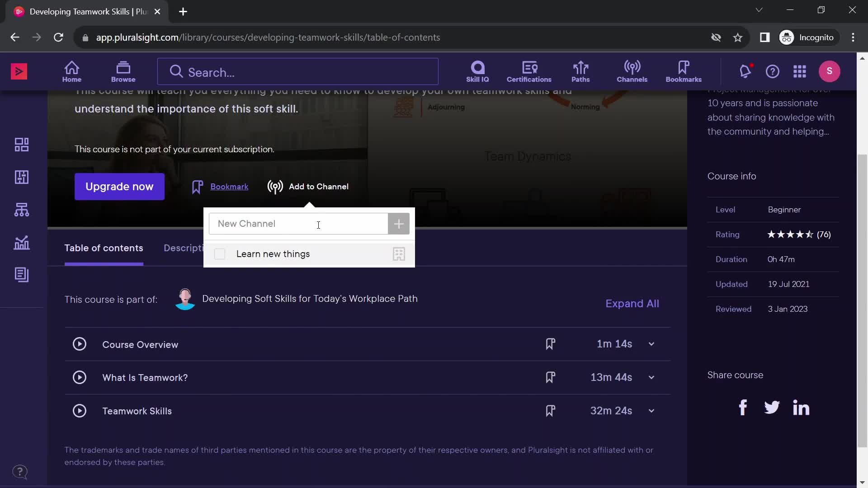Open the Certifications page icon
Viewport: 868px width, 488px height.
pyautogui.click(x=529, y=71)
